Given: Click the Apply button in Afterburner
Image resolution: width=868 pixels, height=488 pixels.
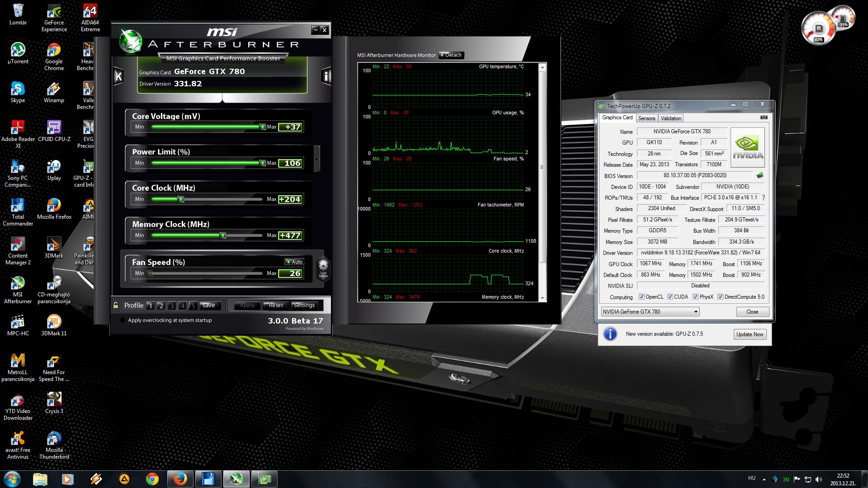Looking at the screenshot, I should pyautogui.click(x=247, y=305).
